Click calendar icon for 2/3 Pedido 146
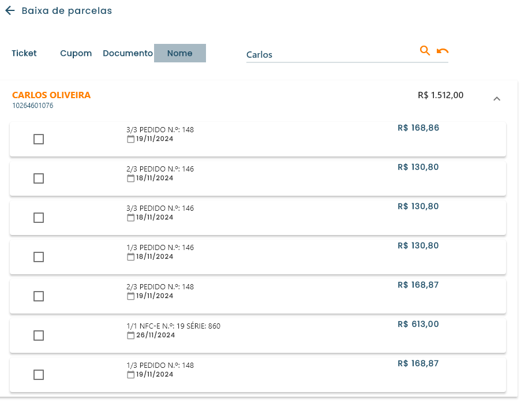The height and width of the screenshot is (410, 532). (x=130, y=178)
